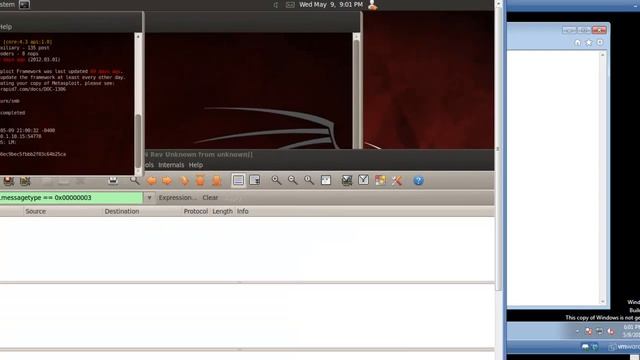Click the mail envelope panel icon
640x360 pixels.
point(290,5)
